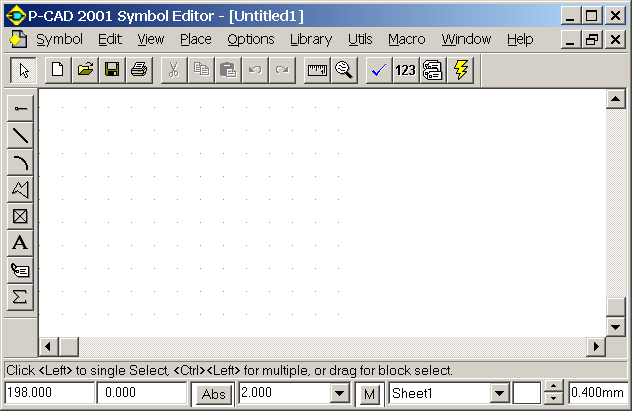Image resolution: width=632 pixels, height=411 pixels.
Task: Redo the last undone action
Action: (x=282, y=70)
